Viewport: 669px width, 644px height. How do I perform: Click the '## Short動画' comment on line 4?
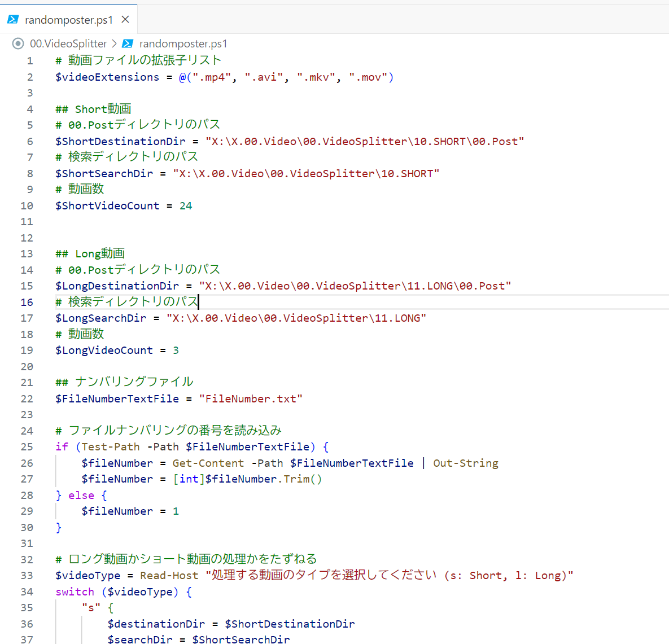click(x=93, y=109)
